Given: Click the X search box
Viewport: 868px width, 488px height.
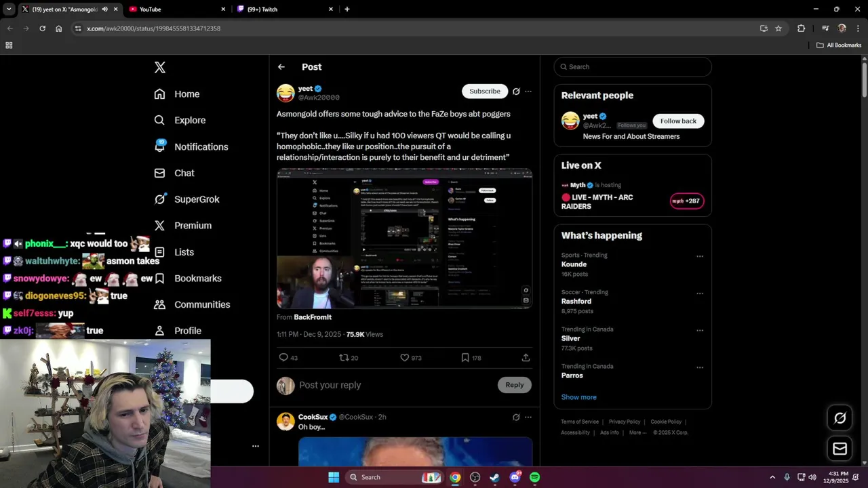Looking at the screenshot, I should click(633, 67).
